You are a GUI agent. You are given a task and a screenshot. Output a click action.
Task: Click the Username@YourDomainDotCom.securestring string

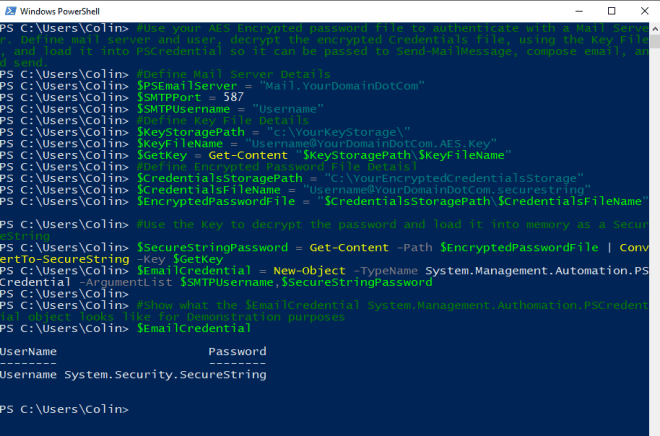[447, 190]
